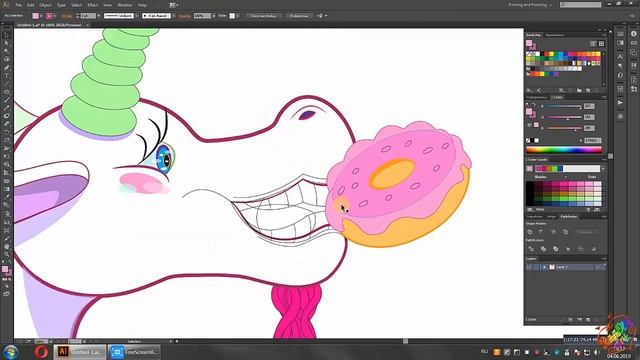This screenshot has height=360, width=640.
Task: Select the Selection tool in the toolbox
Action: pos(7,35)
